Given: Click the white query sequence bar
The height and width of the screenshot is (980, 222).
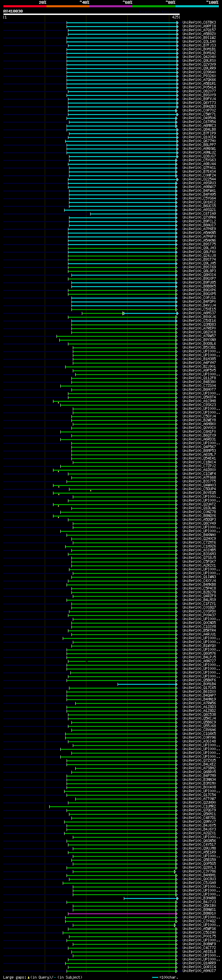Looking at the screenshot, I should click(x=92, y=14).
